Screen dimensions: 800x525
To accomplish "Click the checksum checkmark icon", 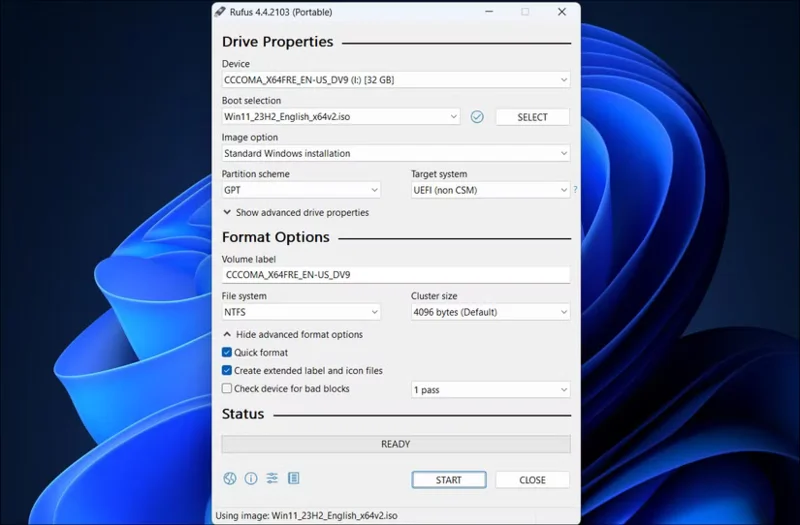I will [477, 117].
